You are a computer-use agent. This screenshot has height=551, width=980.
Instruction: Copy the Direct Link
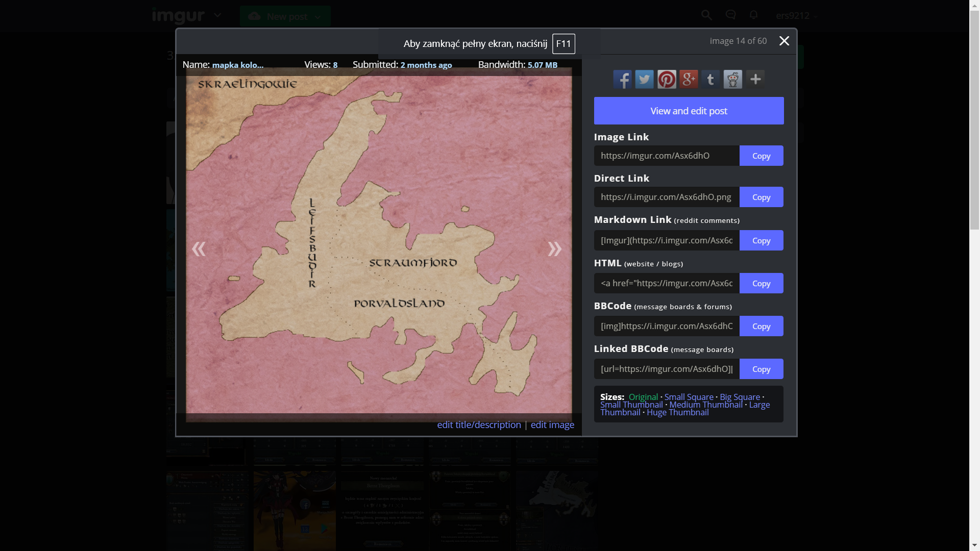pos(761,197)
